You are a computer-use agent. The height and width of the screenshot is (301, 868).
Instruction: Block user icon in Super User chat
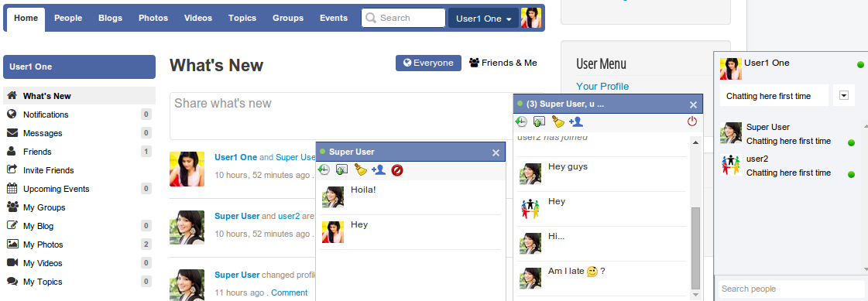tap(397, 170)
